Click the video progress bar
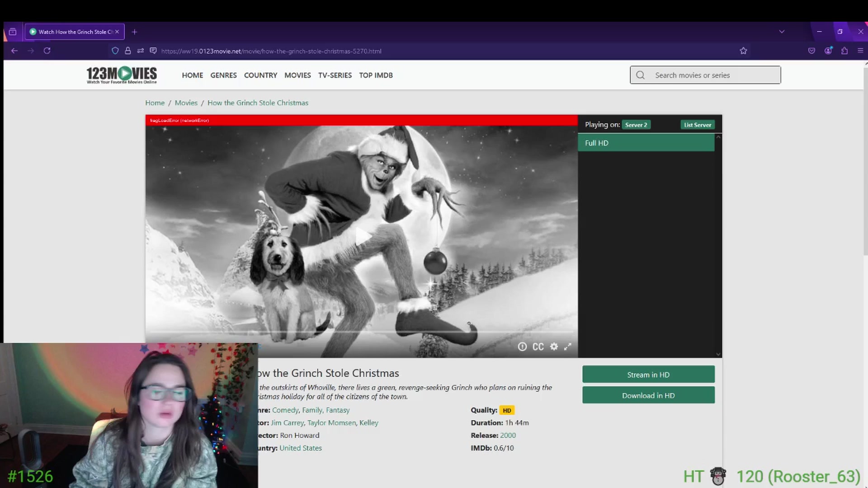Image resolution: width=868 pixels, height=488 pixels. click(x=362, y=332)
